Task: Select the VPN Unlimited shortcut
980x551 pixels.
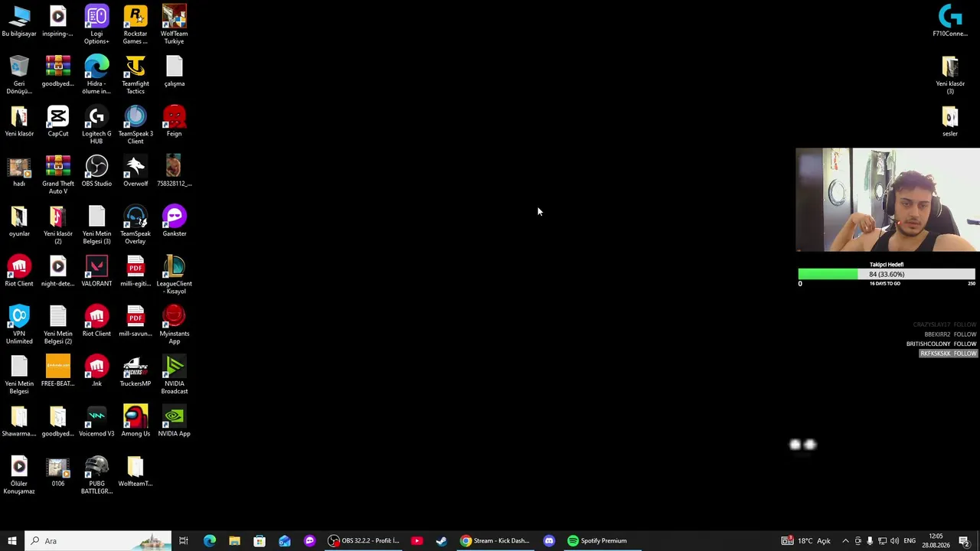Action: tap(19, 324)
